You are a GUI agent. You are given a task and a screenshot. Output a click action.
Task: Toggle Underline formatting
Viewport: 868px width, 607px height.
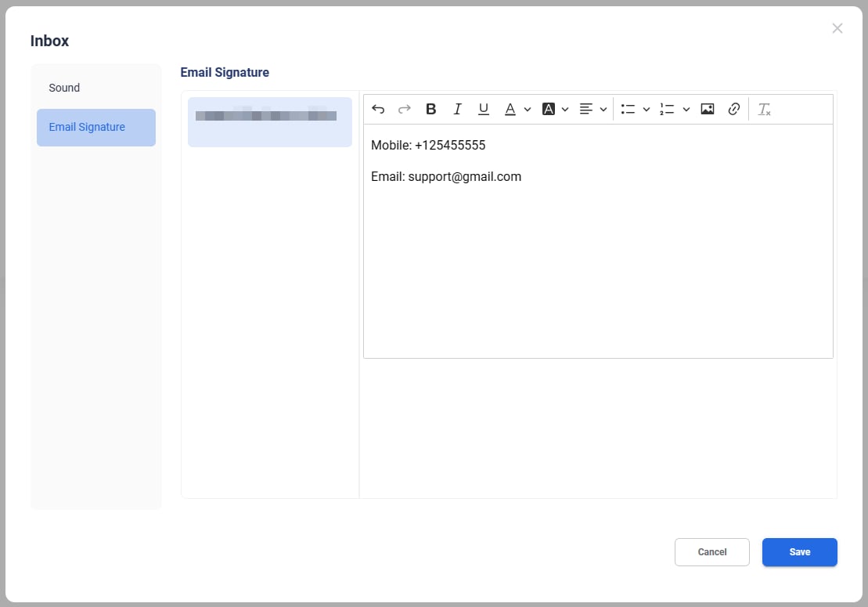(x=484, y=110)
